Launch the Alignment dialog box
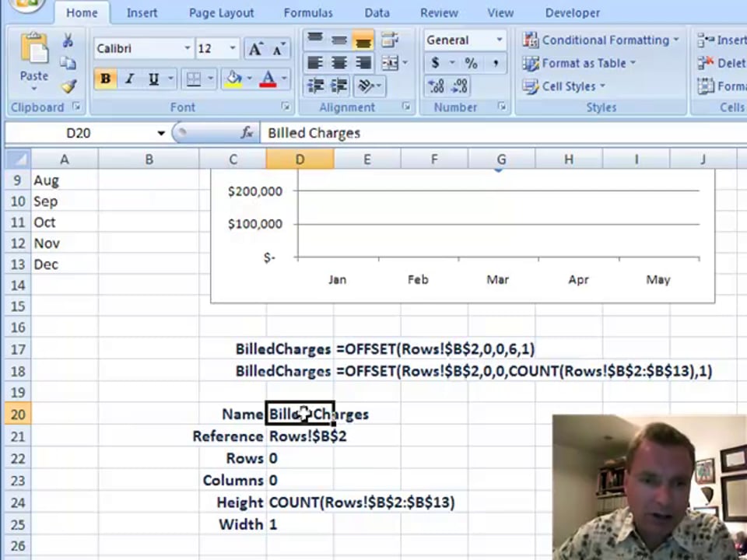The height and width of the screenshot is (560, 747). [x=406, y=107]
